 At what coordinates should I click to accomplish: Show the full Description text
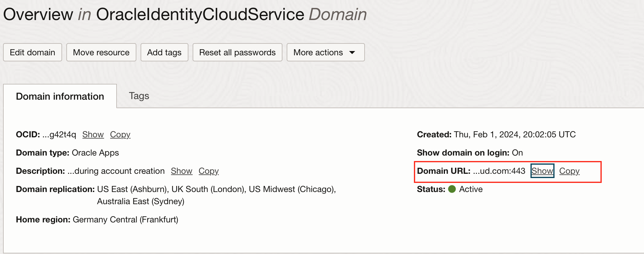click(182, 171)
